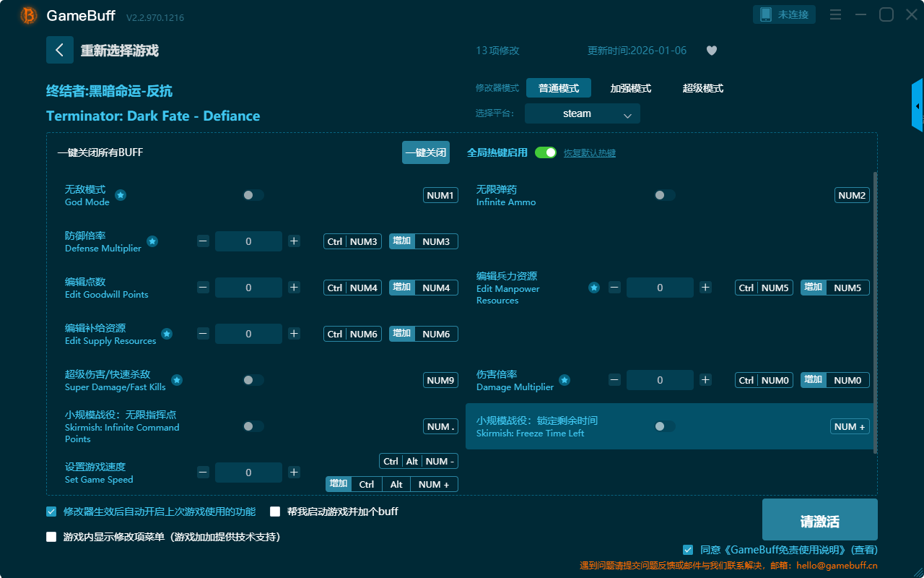Click the heart favorite icon
This screenshot has height=578, width=924.
pos(712,51)
